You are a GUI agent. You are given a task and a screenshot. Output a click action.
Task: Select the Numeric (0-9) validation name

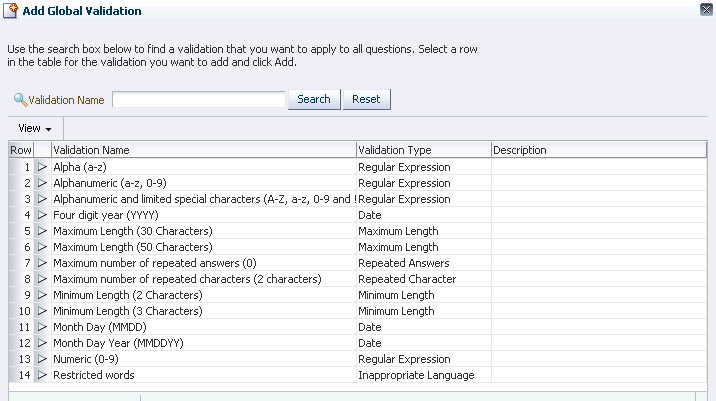(86, 359)
